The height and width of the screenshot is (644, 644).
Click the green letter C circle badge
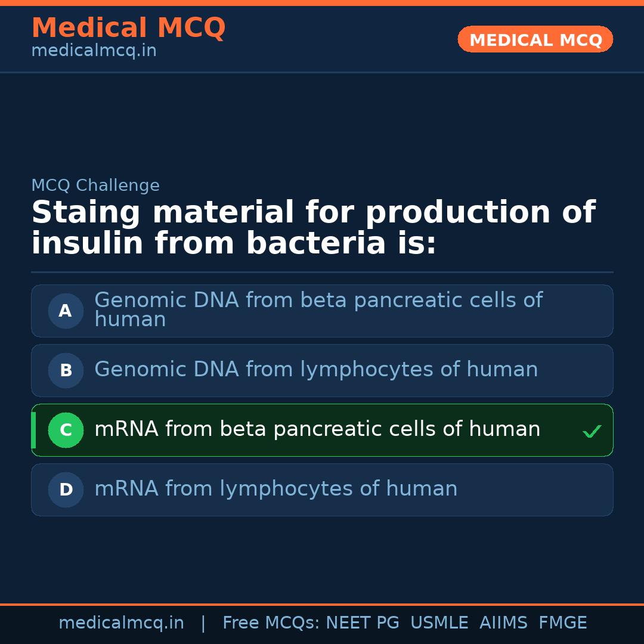pyautogui.click(x=66, y=430)
